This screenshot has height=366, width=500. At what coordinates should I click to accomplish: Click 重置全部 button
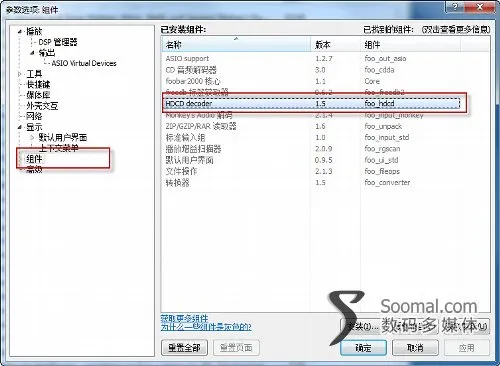[x=184, y=348]
